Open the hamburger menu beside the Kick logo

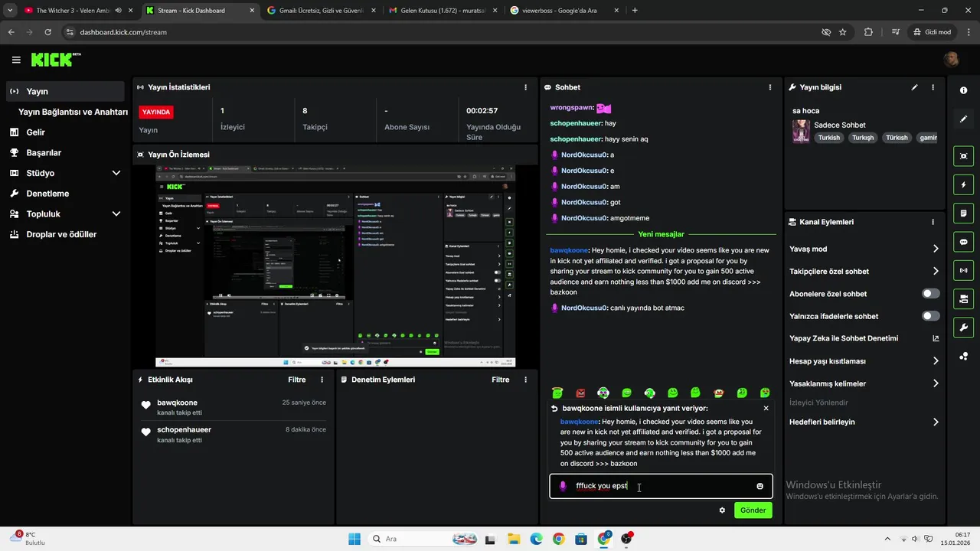pyautogui.click(x=16, y=60)
